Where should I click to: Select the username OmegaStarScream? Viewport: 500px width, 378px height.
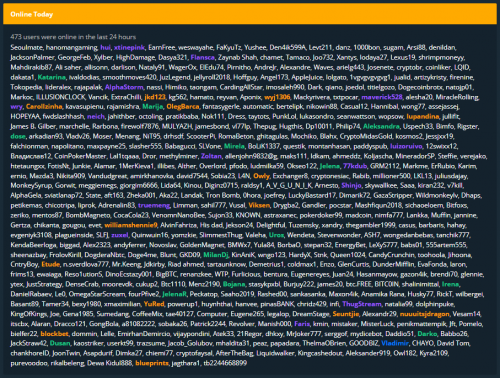click(x=97, y=294)
